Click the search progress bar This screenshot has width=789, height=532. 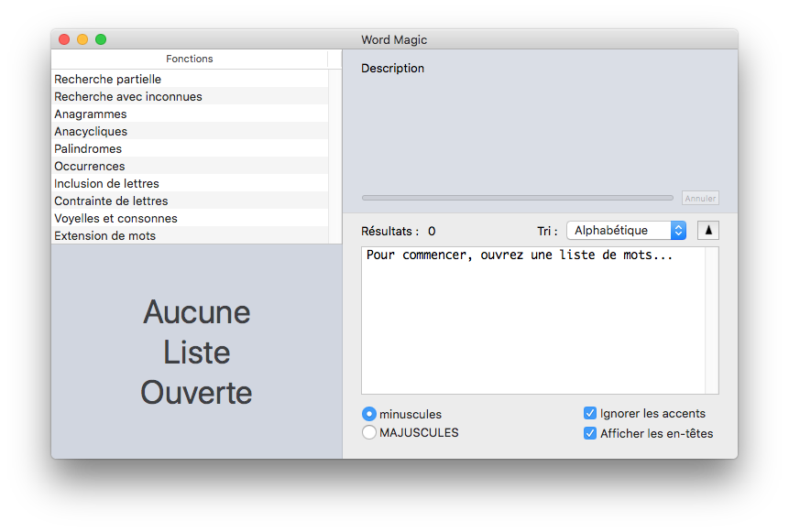click(517, 198)
